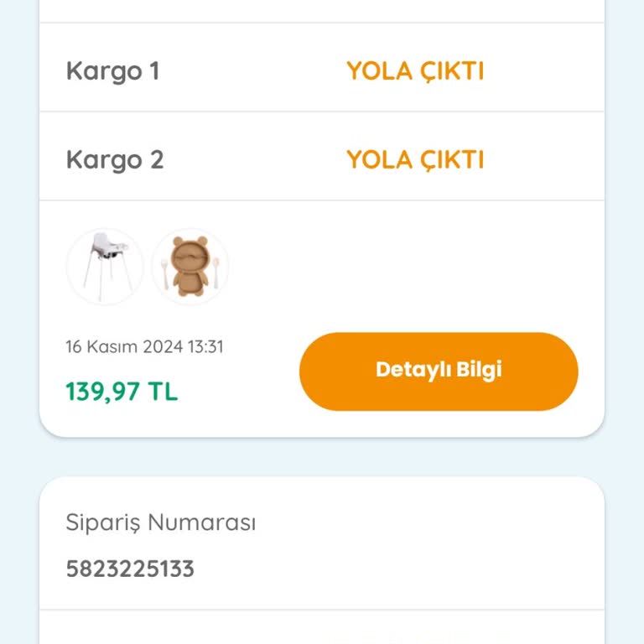Click the TL currency text in price
Viewport: 644px width, 644px height.
(164, 392)
